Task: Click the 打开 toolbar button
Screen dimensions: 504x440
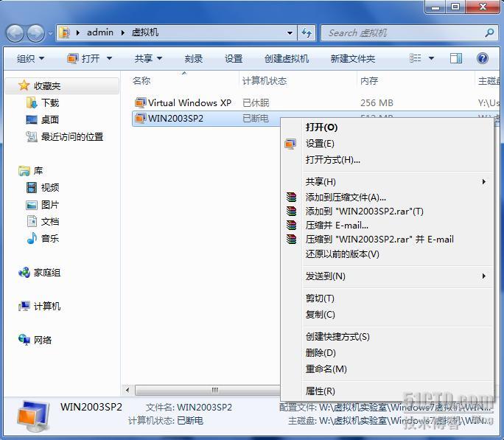Action: [x=83, y=58]
